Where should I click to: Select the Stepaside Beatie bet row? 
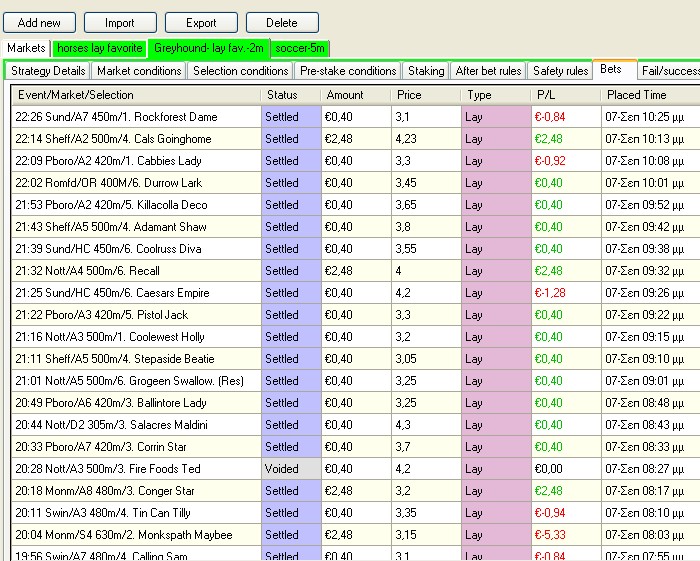click(x=356, y=359)
